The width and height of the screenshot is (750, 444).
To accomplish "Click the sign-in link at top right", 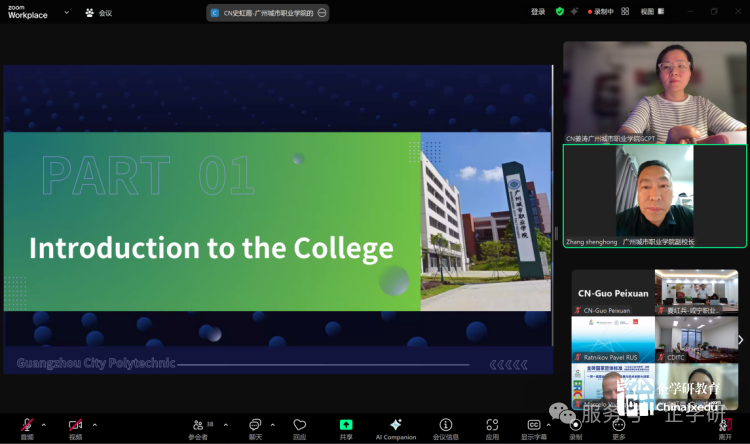I will tap(538, 12).
